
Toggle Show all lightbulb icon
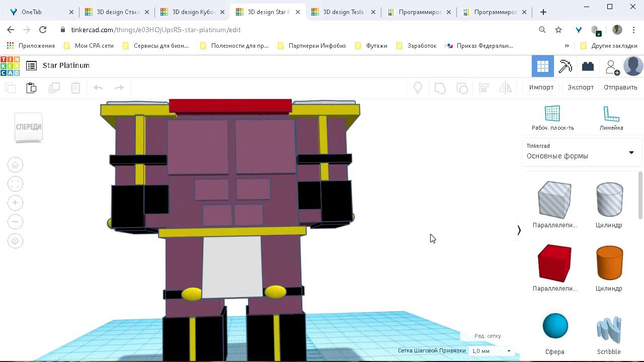(x=418, y=88)
